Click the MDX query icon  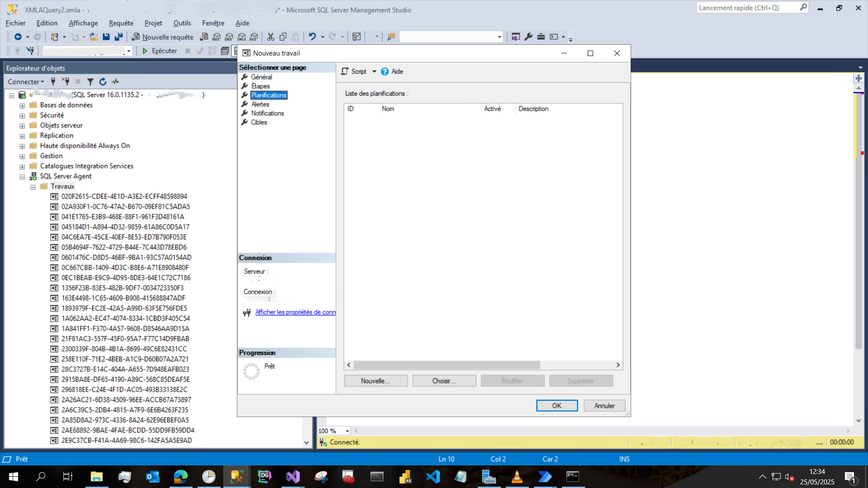coord(217,37)
